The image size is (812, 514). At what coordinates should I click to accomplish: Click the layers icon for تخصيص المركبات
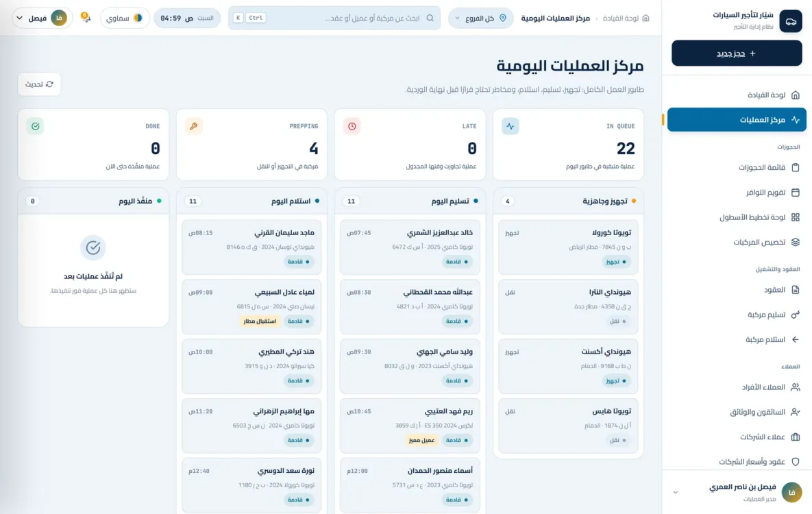(x=796, y=242)
